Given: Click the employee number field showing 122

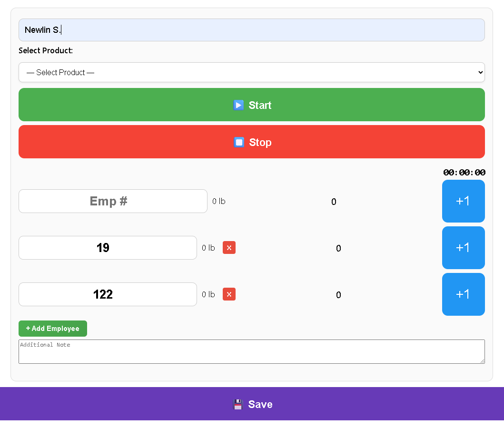Looking at the screenshot, I should (108, 294).
